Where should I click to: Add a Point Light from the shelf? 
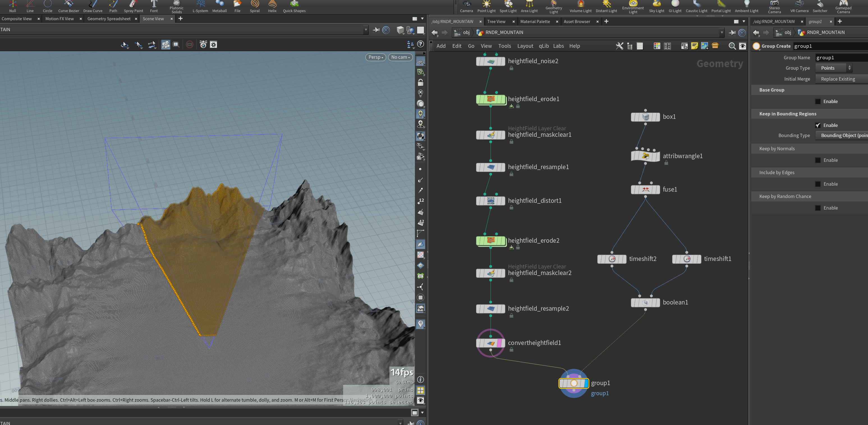[x=486, y=6]
